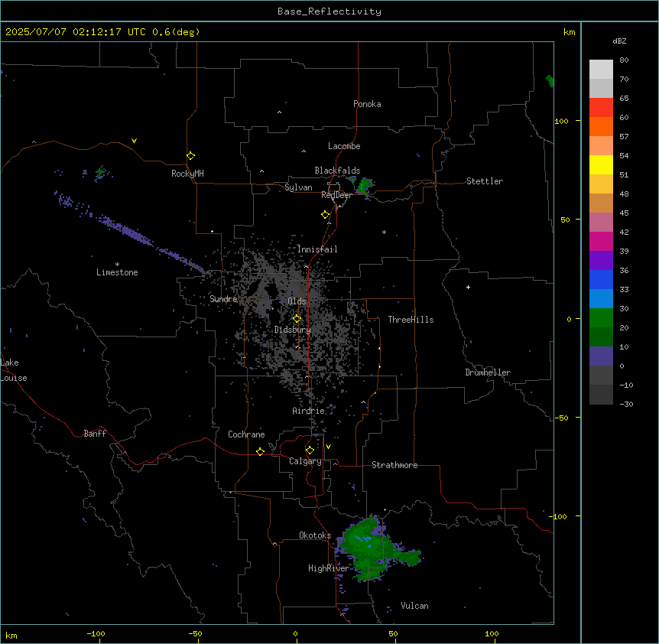Select the Banff label
Screen dimensions: 659x644
(95, 434)
